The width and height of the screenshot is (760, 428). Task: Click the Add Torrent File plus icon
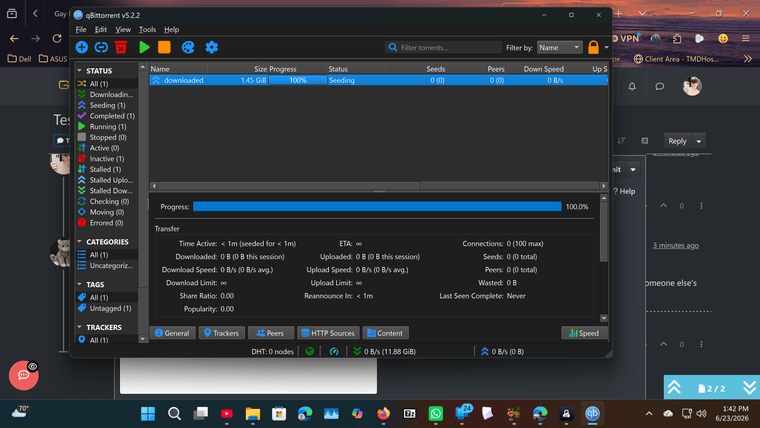81,47
